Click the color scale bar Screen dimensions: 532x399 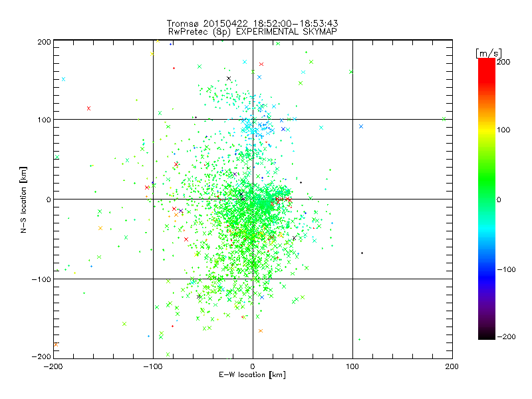(x=487, y=199)
